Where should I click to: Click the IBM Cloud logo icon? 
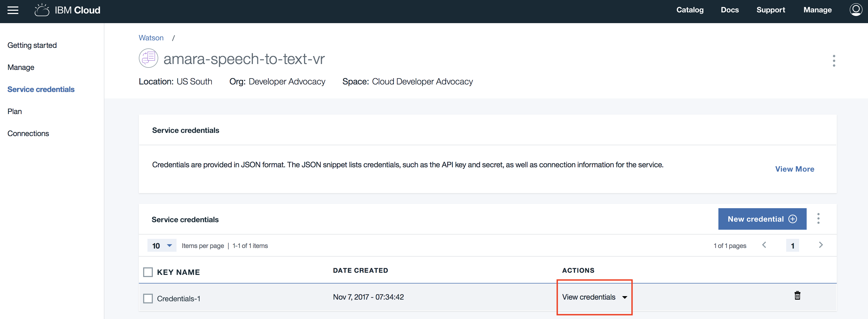pyautogui.click(x=42, y=10)
